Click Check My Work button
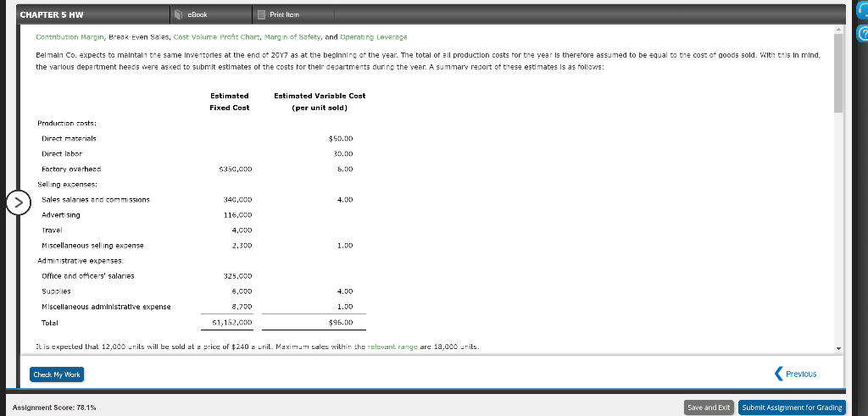Viewport: 868px width, 416px height. pos(57,374)
